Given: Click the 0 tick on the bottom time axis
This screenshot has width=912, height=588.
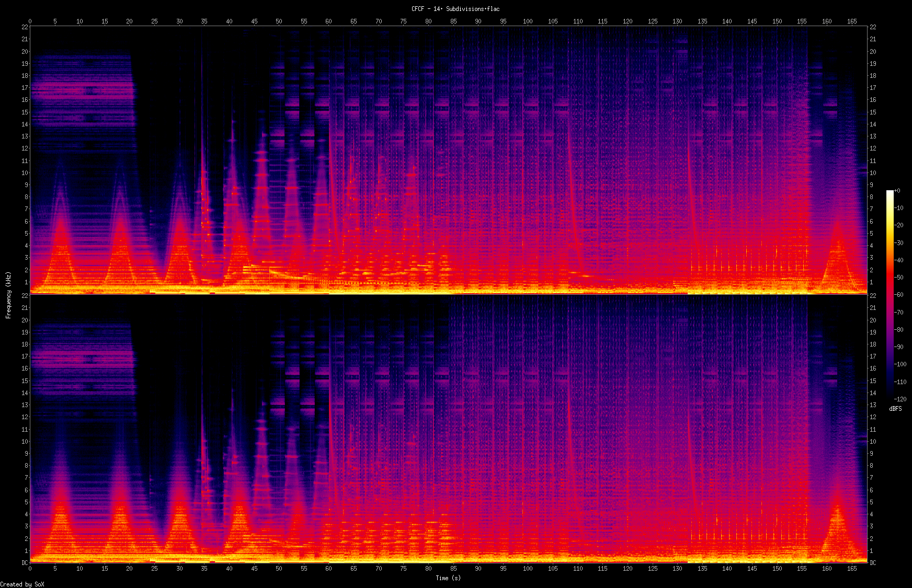Looking at the screenshot, I should click(30, 568).
